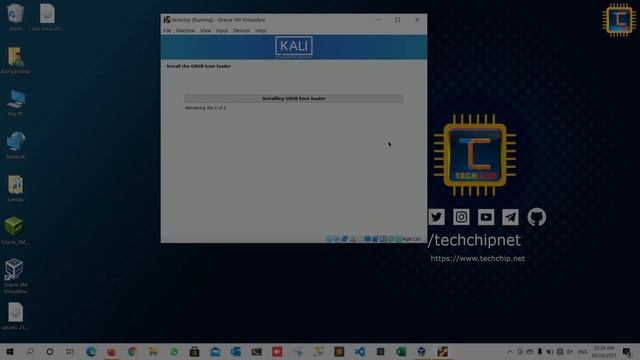Screen dimensions: 640x360
Task: Open the Input menu
Action: [x=222, y=31]
